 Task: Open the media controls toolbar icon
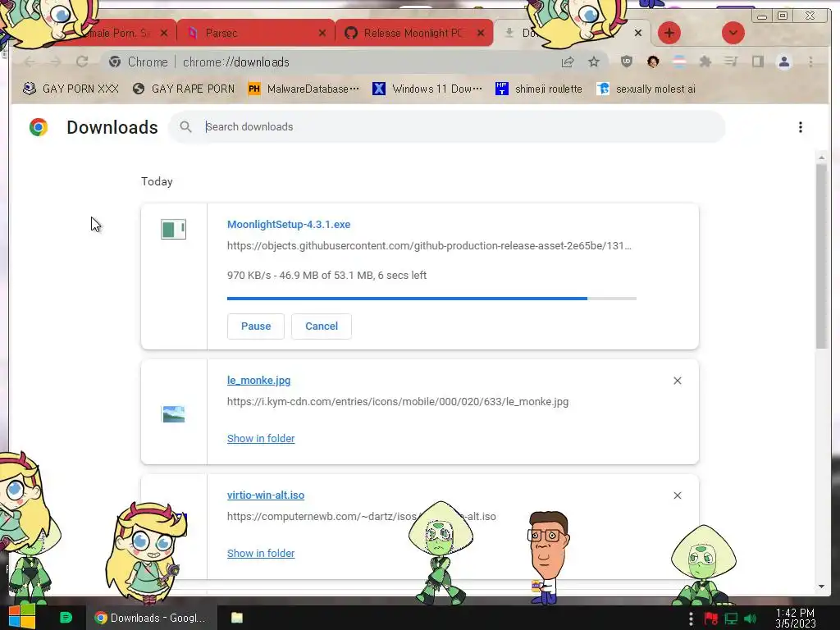[731, 62]
